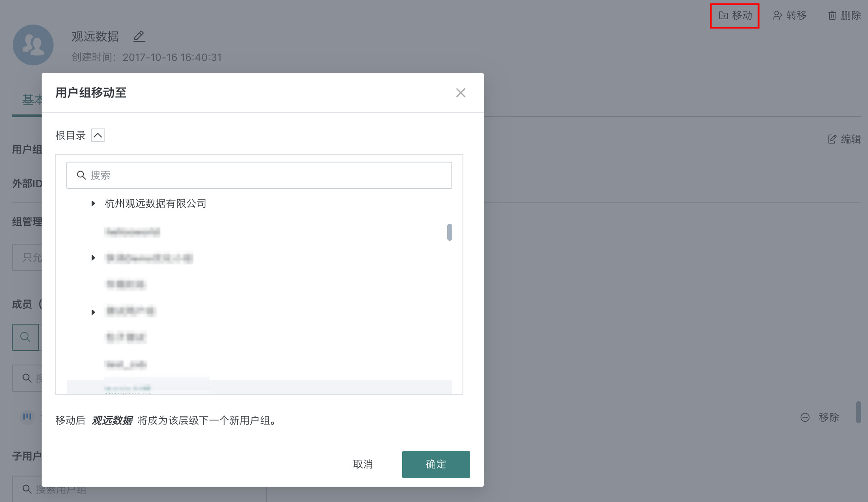Select 杭州观远数据有限公司 in the tree
The width and height of the screenshot is (868, 502).
pos(155,203)
